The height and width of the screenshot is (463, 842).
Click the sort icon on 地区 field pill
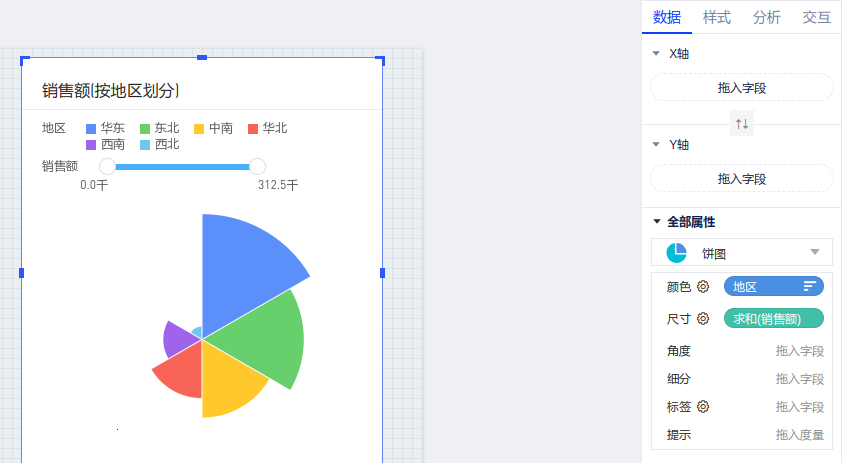[810, 287]
